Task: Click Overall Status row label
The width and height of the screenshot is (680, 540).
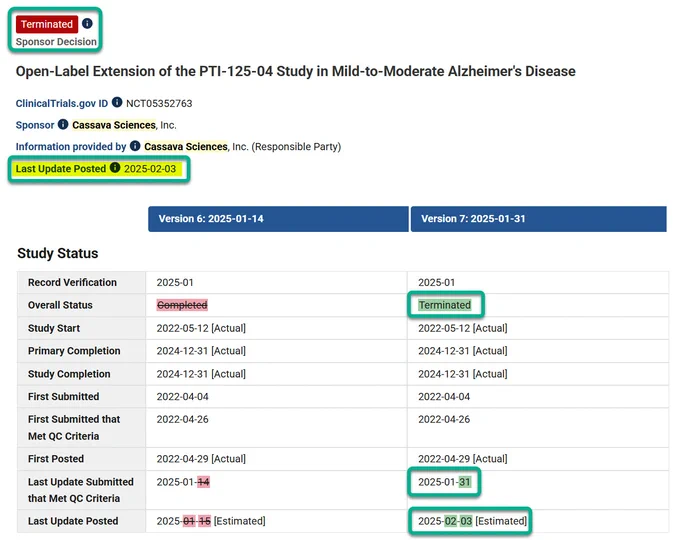Action: (x=60, y=305)
